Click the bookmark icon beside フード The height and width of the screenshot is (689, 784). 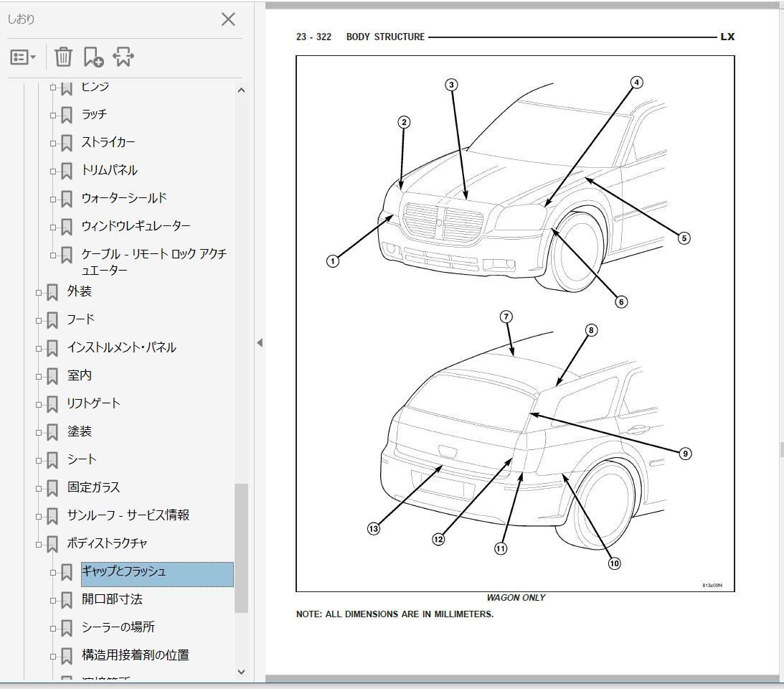click(x=52, y=321)
